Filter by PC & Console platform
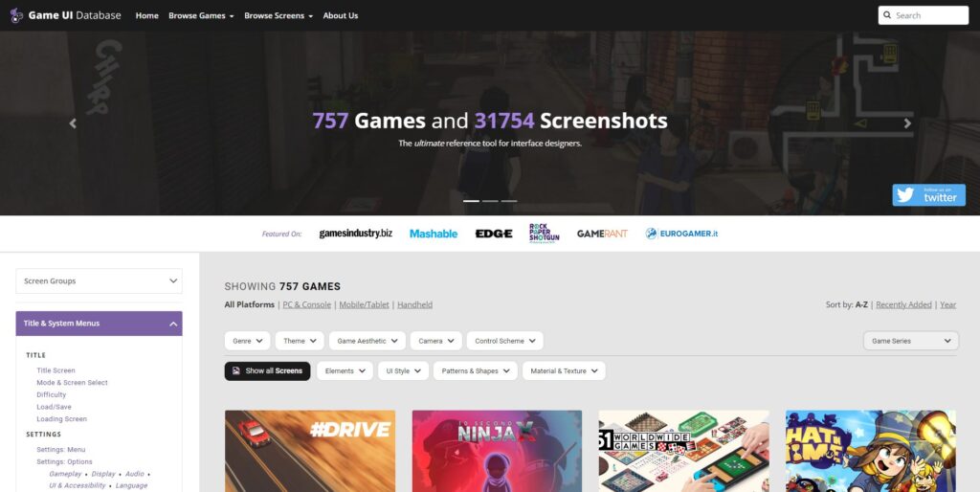Screen dimensions: 980x492 coord(307,304)
